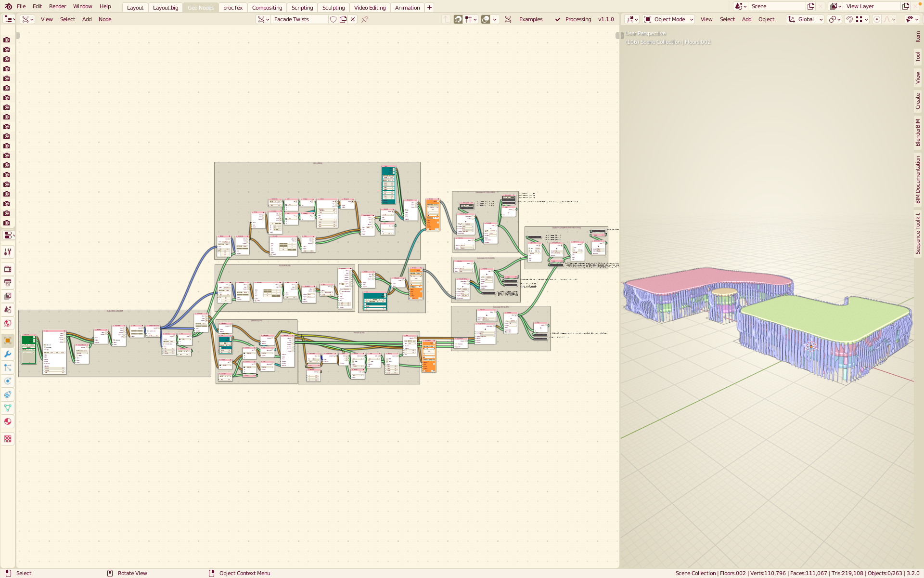924x578 pixels.
Task: Open the outliner editor type dropdown
Action: click(10, 19)
